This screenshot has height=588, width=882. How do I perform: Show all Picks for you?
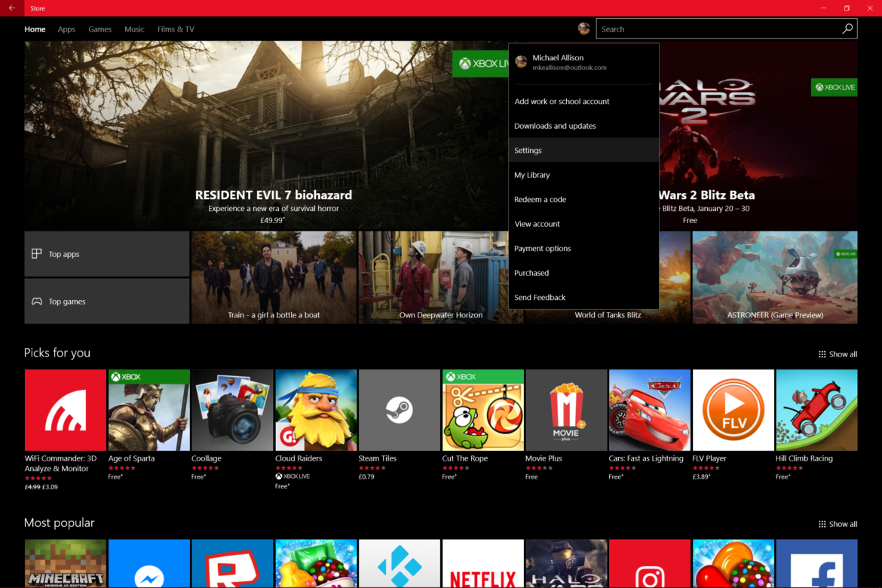[838, 354]
